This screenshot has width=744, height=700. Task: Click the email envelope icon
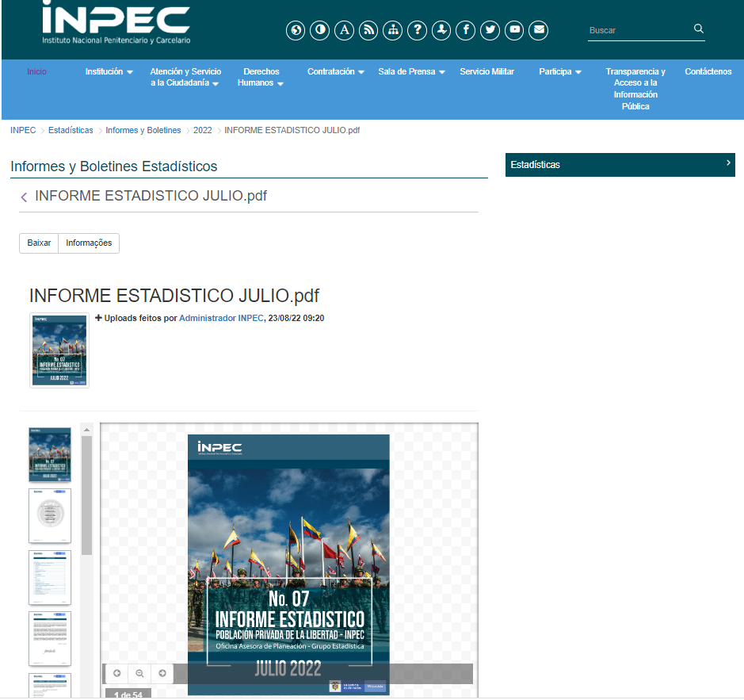539,30
